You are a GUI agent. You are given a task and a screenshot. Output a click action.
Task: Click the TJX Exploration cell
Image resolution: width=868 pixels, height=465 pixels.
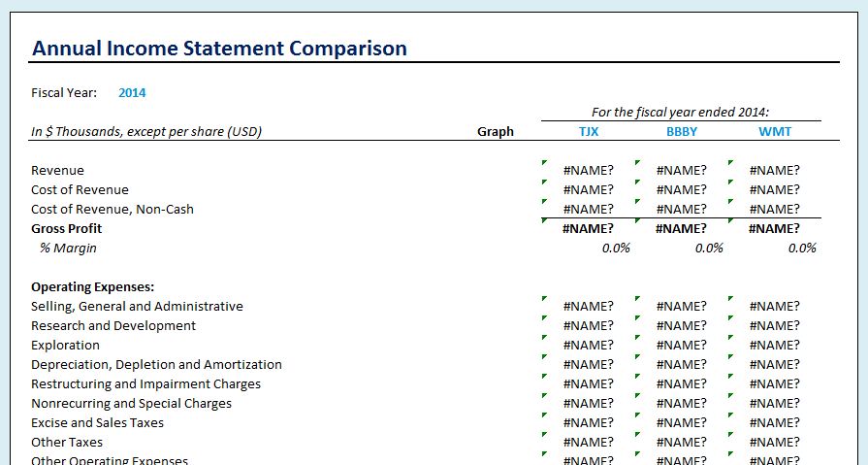click(x=589, y=345)
